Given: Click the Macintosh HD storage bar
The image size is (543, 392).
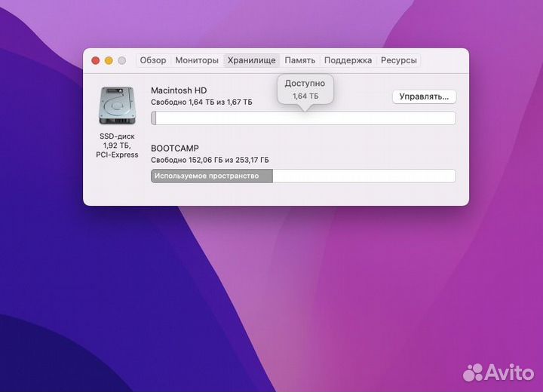Looking at the screenshot, I should 303,118.
